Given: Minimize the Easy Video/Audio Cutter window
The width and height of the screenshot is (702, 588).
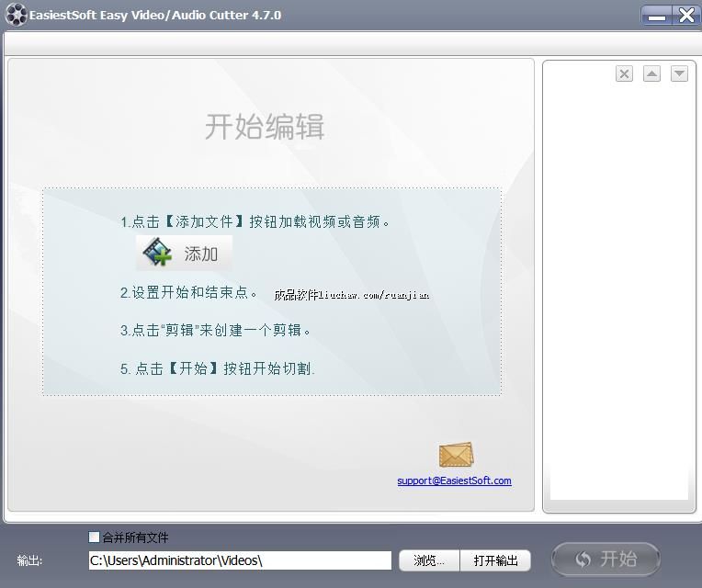Looking at the screenshot, I should [656, 15].
